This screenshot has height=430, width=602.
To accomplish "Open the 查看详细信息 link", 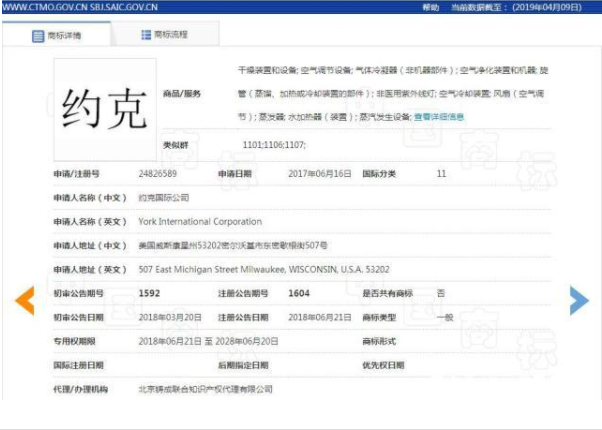I will click(439, 117).
